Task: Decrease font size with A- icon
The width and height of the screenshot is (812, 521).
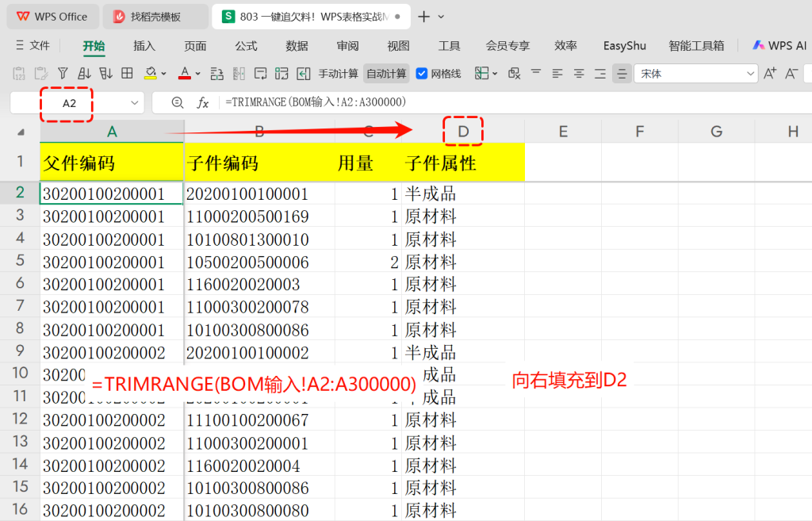Action: point(791,74)
